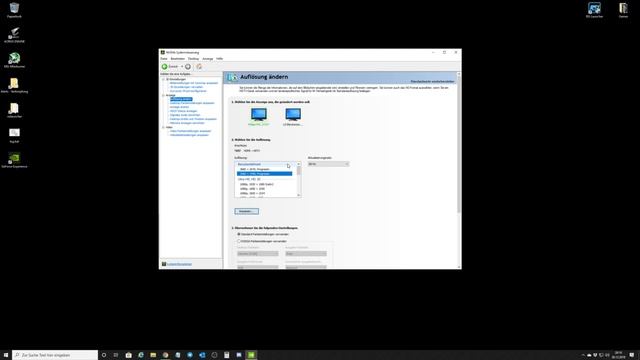Image resolution: width=640 pixels, height=360 pixels.
Task: Open the Hilfe menu
Action: click(x=220, y=59)
